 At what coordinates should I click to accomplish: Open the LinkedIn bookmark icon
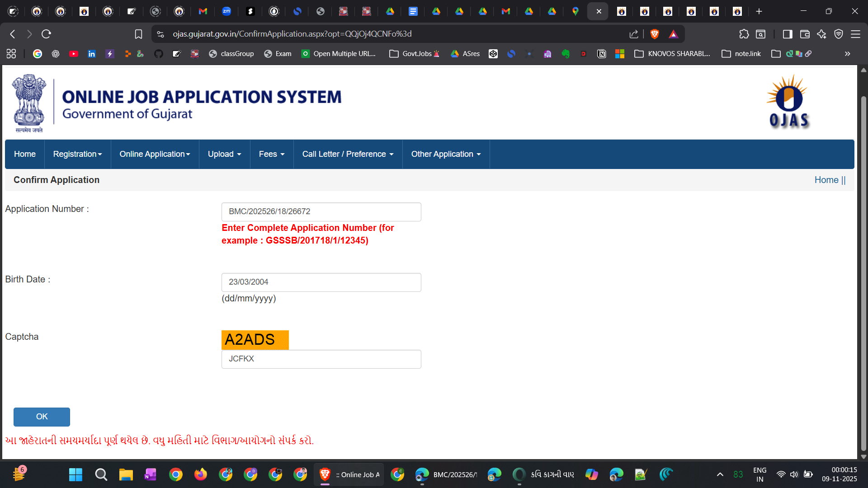pos(91,54)
